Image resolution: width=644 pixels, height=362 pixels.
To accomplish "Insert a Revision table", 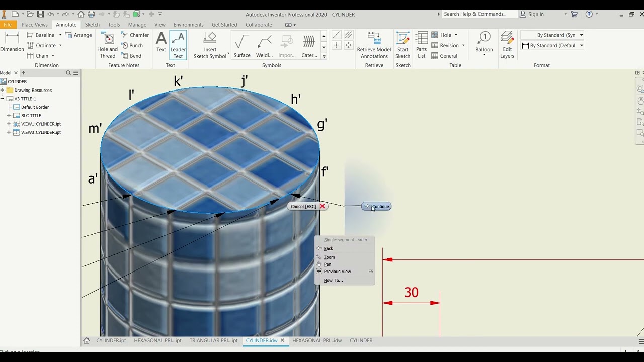I will (445, 45).
